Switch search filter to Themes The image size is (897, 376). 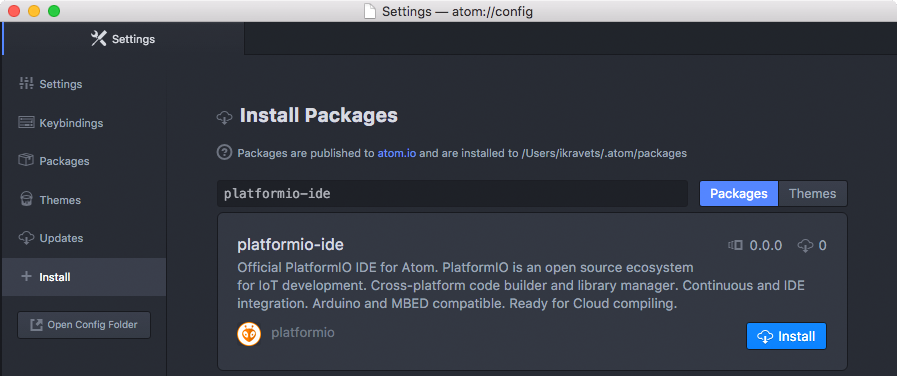pos(812,193)
